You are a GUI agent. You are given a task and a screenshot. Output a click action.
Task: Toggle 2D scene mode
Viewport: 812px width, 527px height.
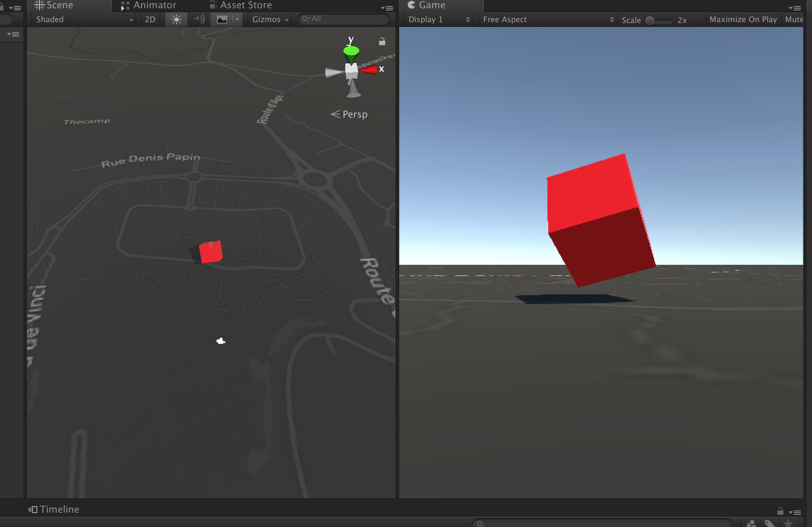(x=150, y=20)
